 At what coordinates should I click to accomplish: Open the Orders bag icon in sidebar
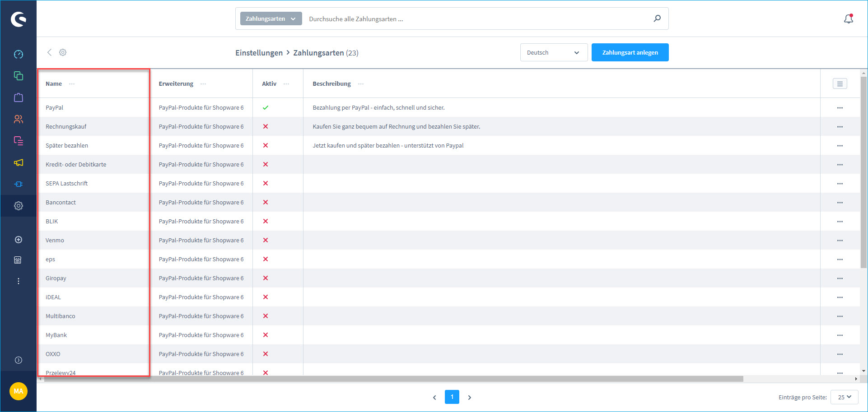click(x=19, y=97)
